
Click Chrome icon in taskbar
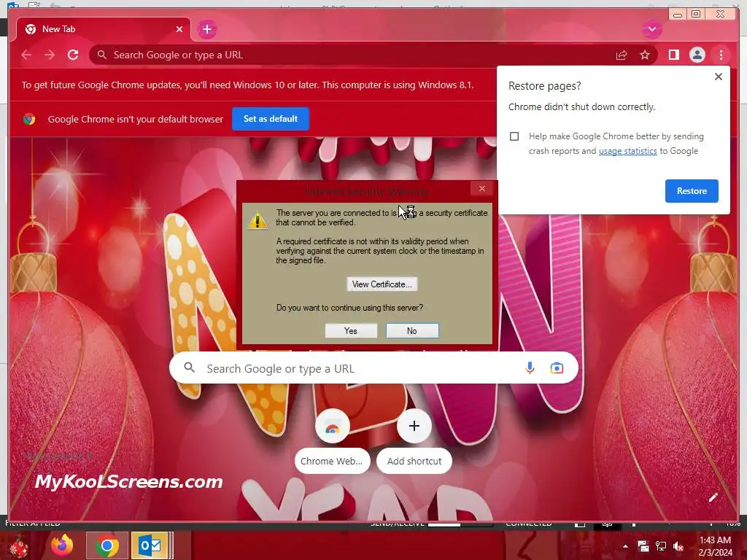pyautogui.click(x=107, y=545)
